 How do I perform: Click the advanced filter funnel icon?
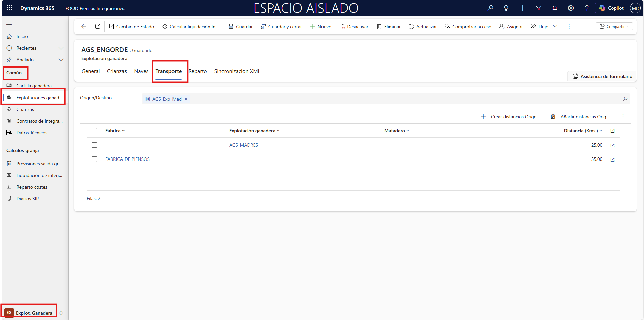539,8
